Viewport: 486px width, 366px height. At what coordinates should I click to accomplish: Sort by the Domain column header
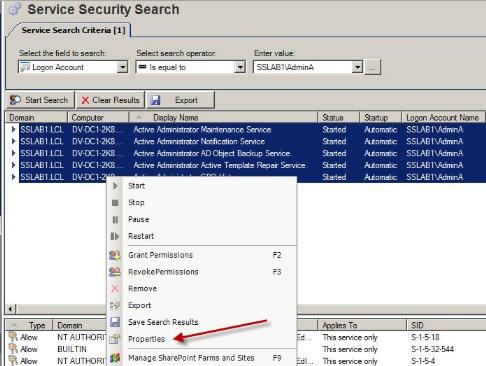[36, 118]
